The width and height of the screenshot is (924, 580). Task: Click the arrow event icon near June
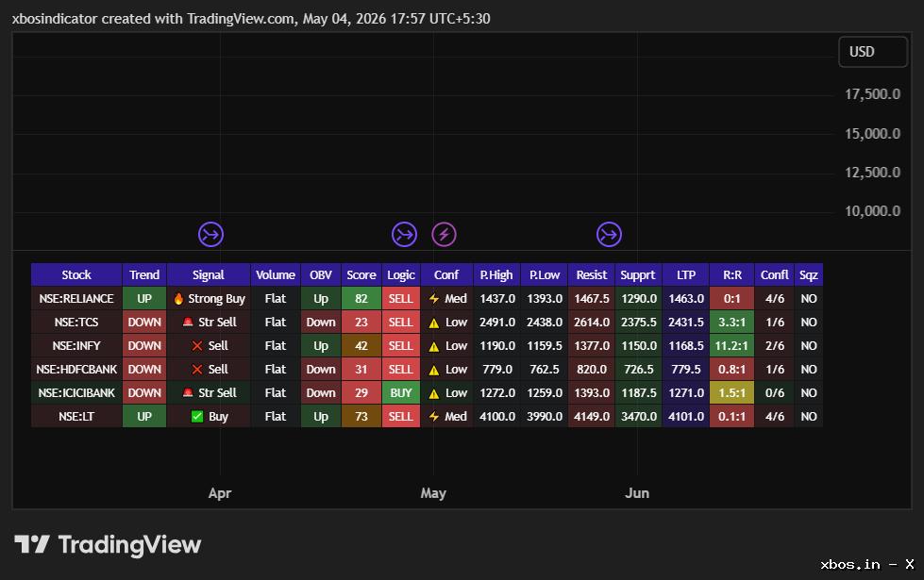pos(609,234)
